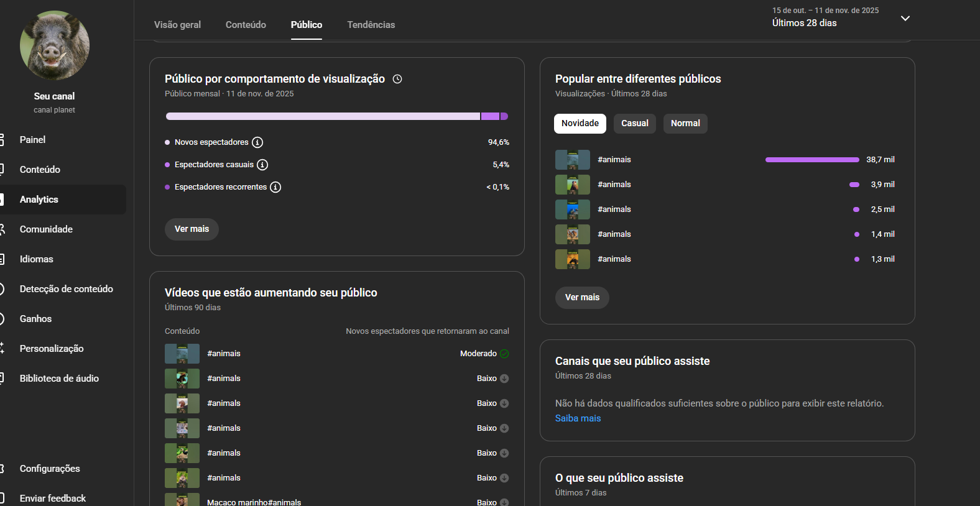This screenshot has height=506, width=980.
Task: Click the channel avatar boar picture
Action: [55, 45]
